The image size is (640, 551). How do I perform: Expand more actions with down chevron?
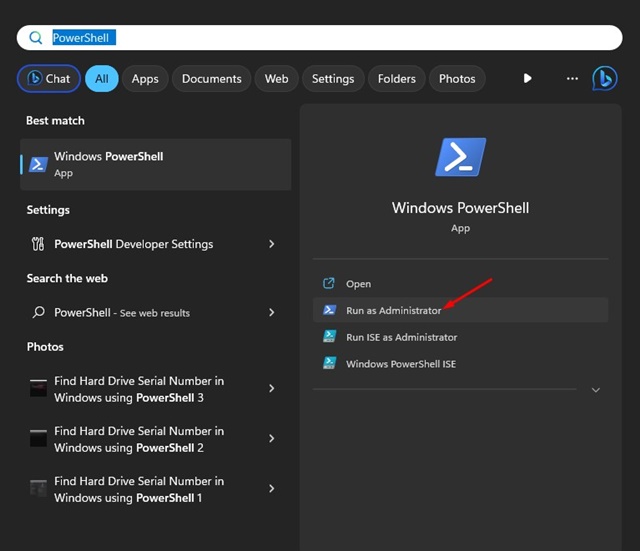pyautogui.click(x=596, y=390)
